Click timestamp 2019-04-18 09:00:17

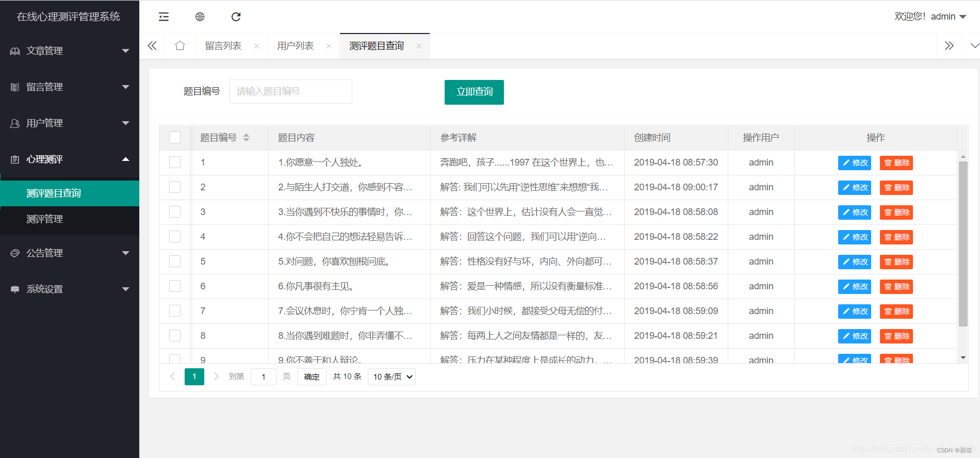(x=676, y=187)
